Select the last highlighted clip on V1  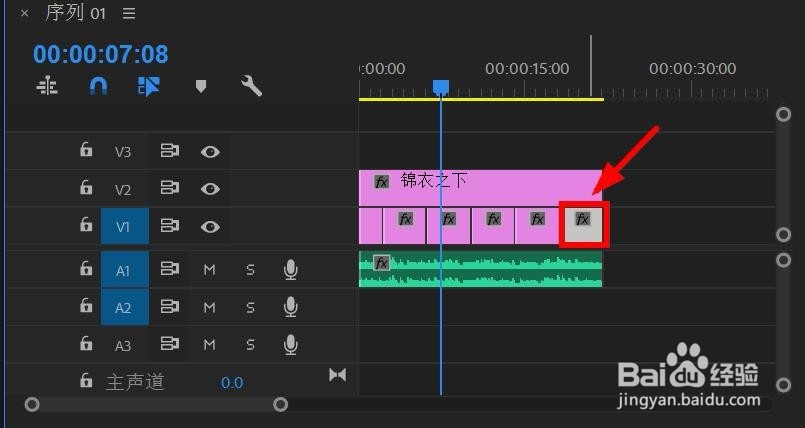point(584,226)
